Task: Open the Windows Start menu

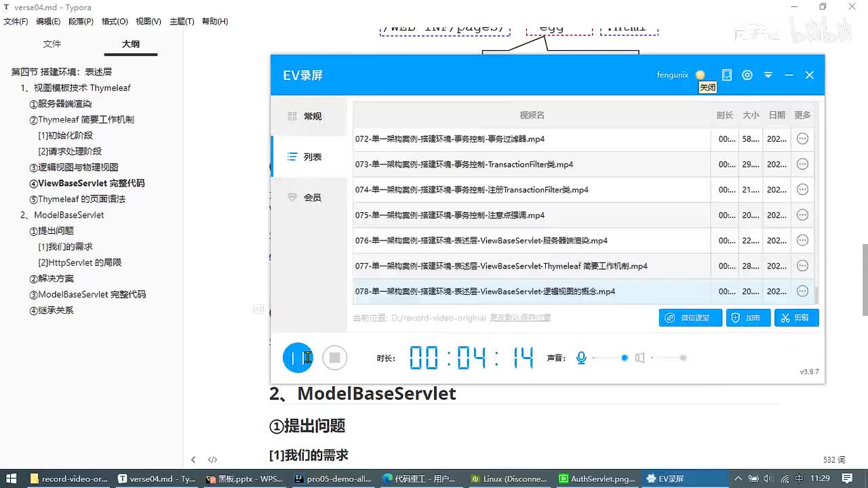Action: click(12, 479)
